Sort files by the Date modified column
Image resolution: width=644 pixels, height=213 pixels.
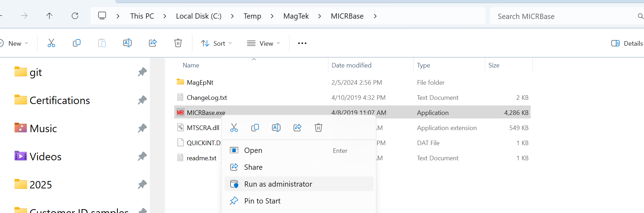[x=351, y=65]
